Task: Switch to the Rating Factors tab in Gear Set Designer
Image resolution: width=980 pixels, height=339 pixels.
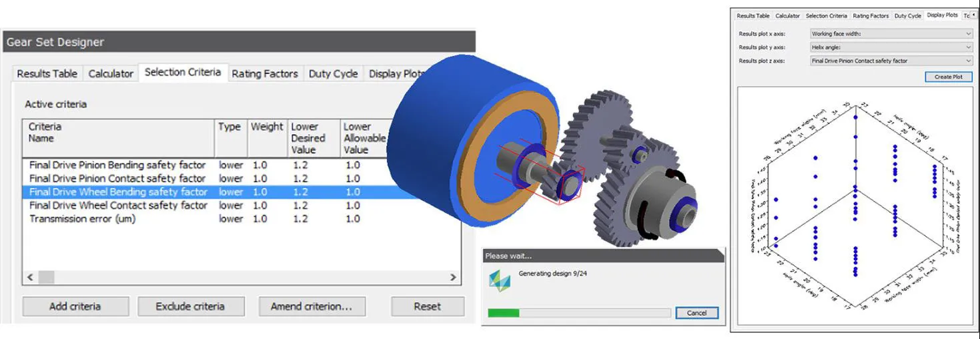Action: [264, 73]
